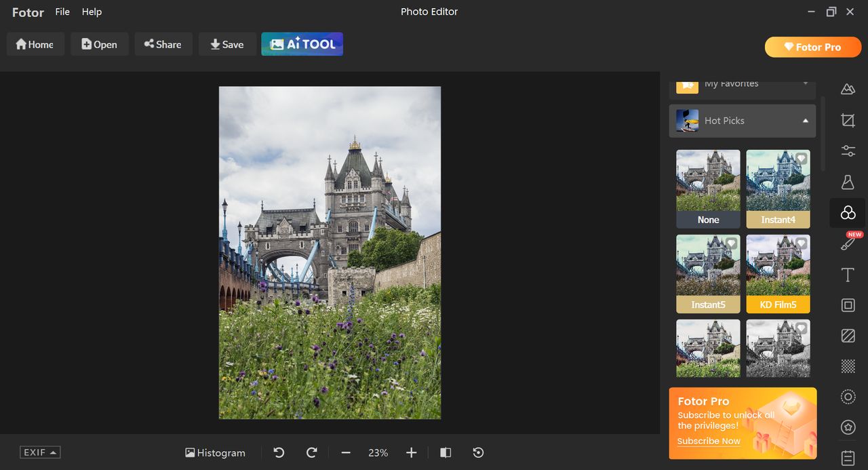Toggle heart on KD Film5 filter

pos(801,243)
